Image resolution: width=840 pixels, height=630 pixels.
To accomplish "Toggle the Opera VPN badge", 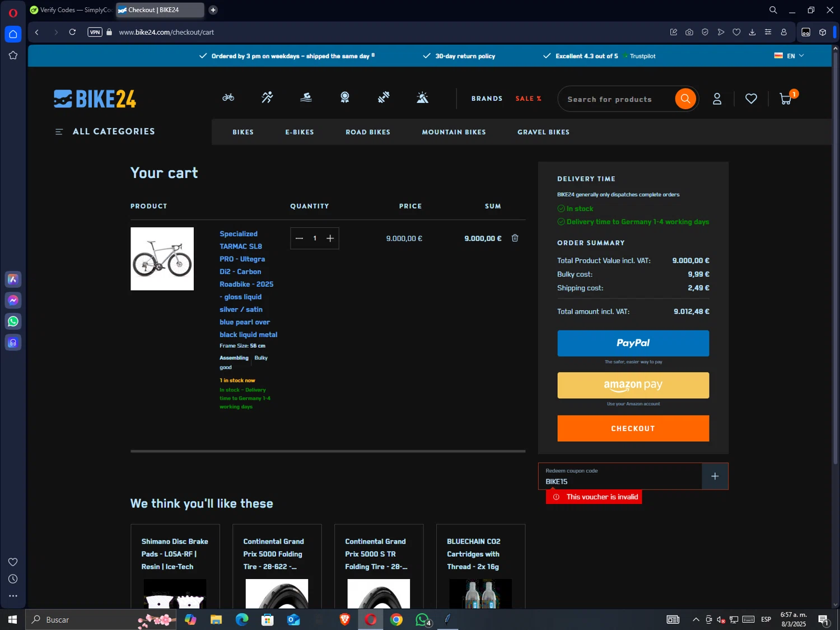I will 95,32.
